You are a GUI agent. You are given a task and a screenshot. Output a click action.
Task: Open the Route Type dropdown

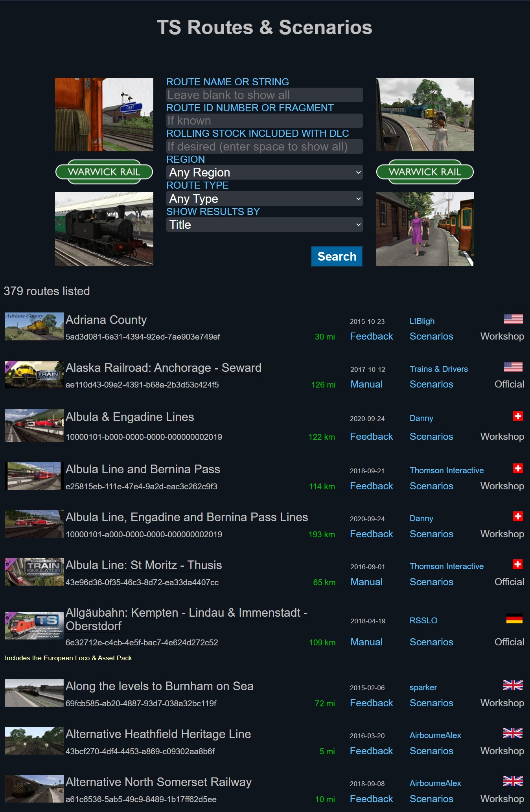pos(265,198)
